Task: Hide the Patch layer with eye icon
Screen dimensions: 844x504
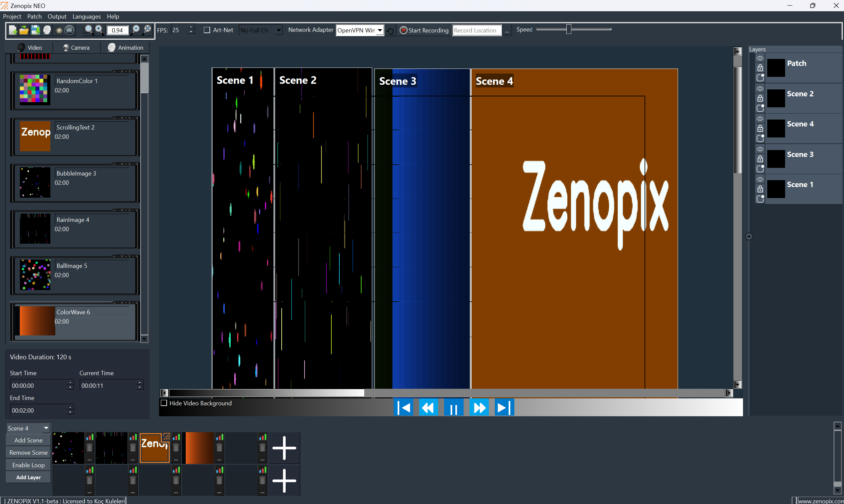Action: click(760, 58)
